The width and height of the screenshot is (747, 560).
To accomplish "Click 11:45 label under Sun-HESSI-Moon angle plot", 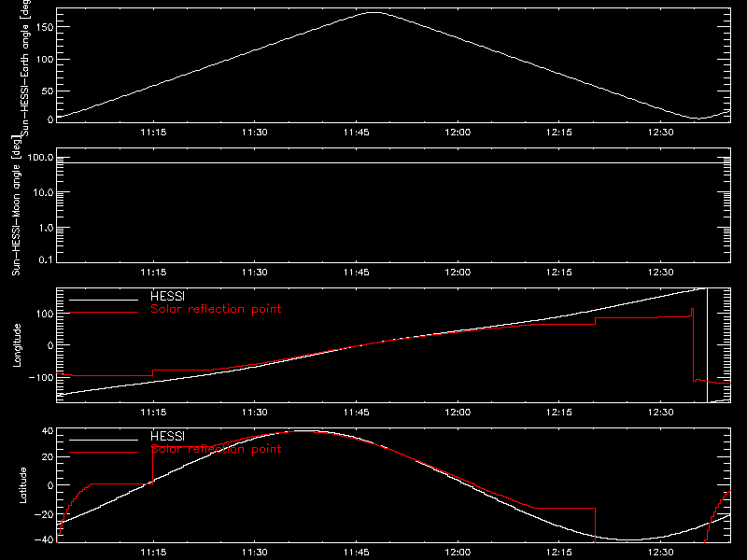I will 357,273.
